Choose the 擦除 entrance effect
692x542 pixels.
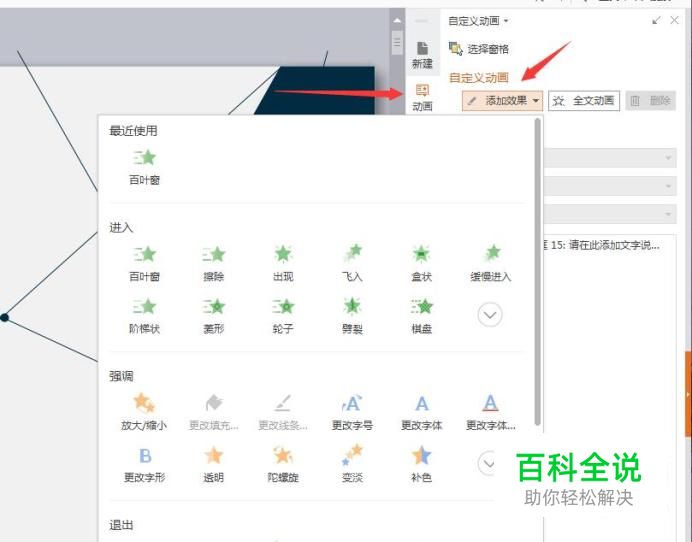click(x=214, y=263)
